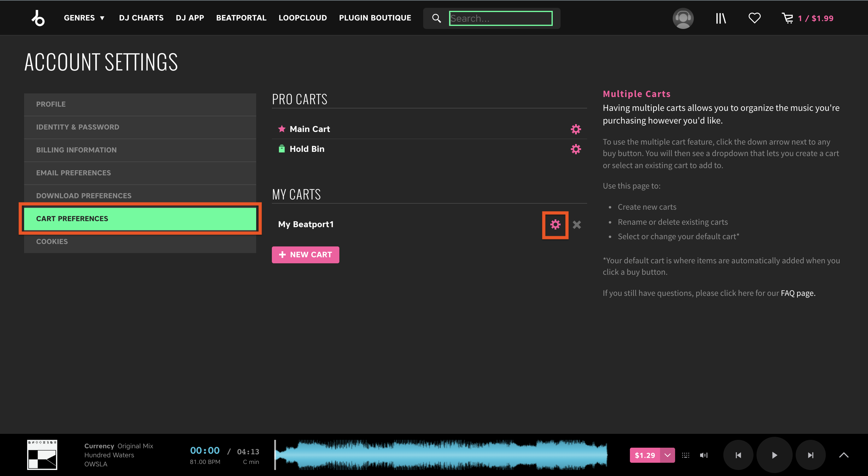Screen dimensions: 868x476
Task: Skip to the previous track
Action: tap(738, 455)
